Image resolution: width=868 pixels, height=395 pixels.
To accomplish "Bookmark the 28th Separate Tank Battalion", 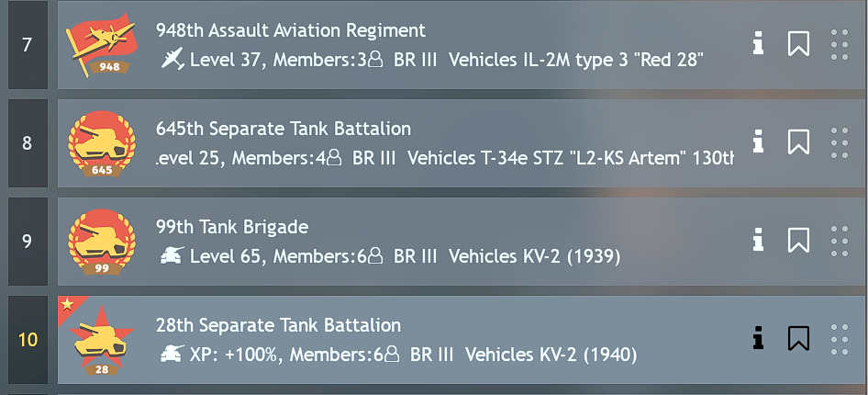I will (x=798, y=338).
